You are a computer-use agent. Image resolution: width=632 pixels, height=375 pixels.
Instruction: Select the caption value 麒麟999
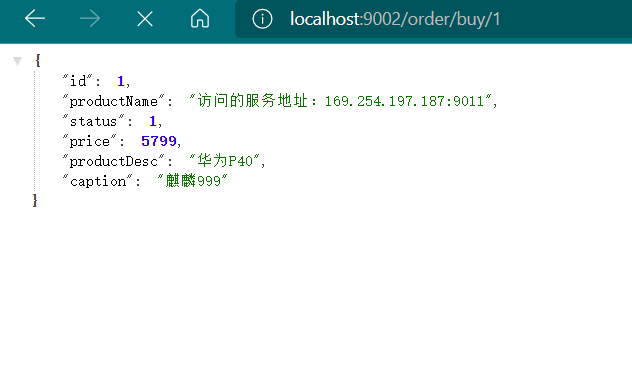[x=193, y=181]
